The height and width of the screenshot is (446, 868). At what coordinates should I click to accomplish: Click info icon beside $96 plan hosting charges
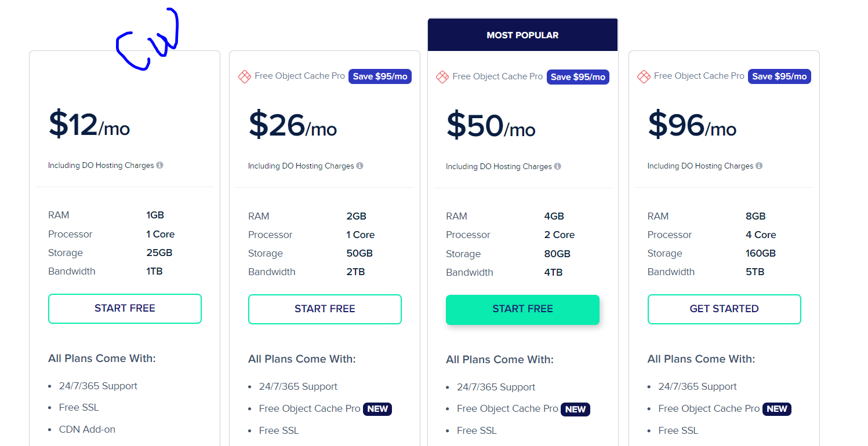(x=759, y=166)
